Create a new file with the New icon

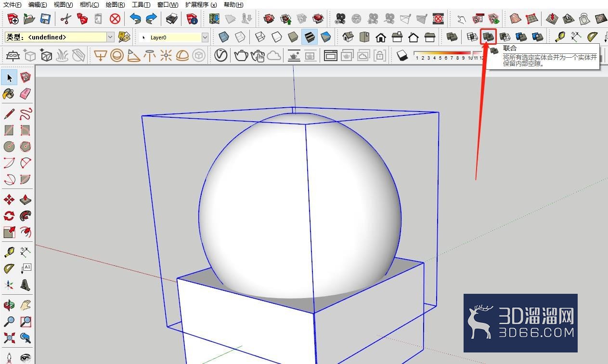(x=13, y=19)
